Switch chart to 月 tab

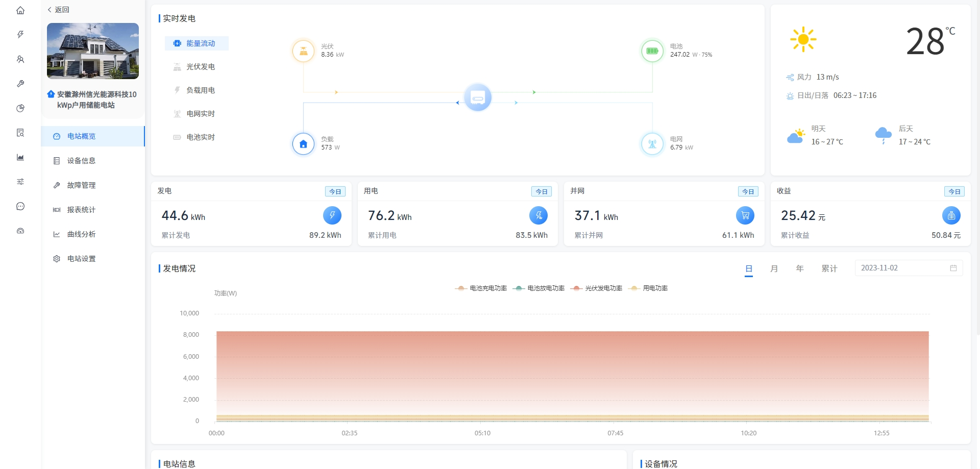[774, 268]
